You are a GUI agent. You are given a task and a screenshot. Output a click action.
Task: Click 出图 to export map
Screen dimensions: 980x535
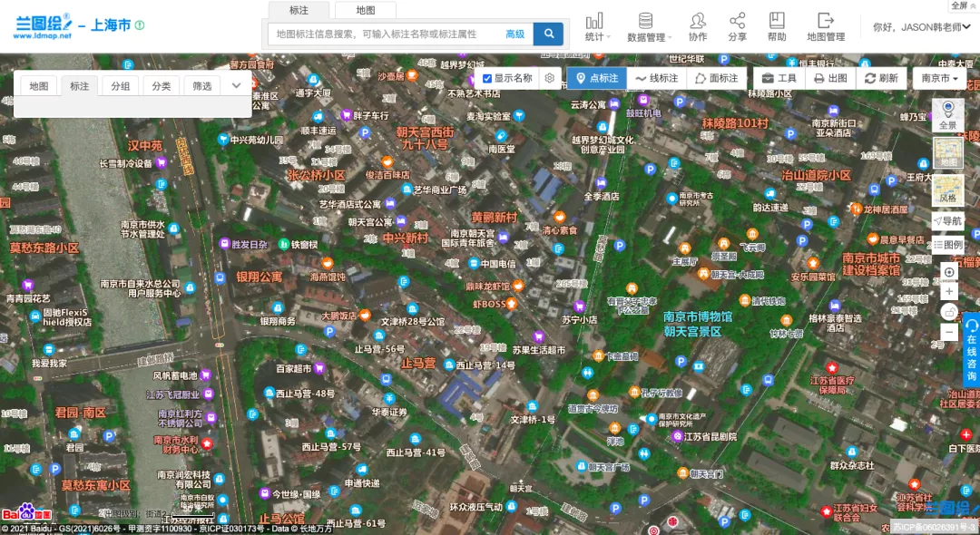(830, 78)
